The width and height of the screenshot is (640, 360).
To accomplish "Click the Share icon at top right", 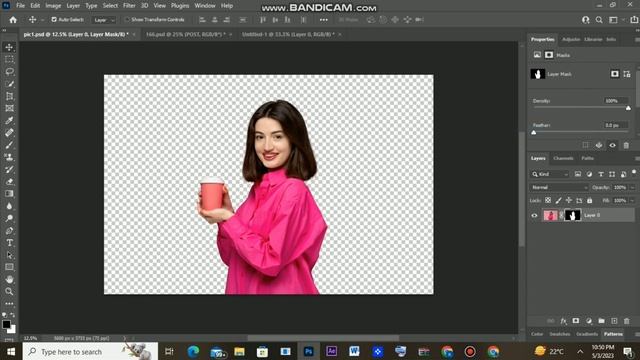I will click(634, 20).
